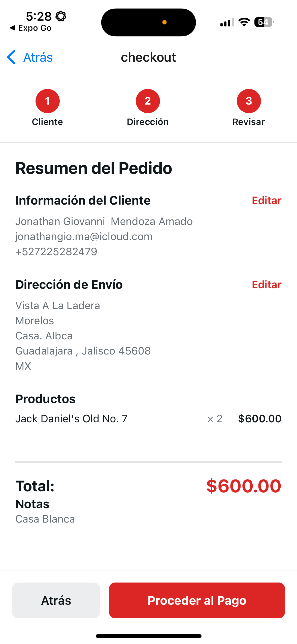Tap the Casa Blanca note text
The height and width of the screenshot is (644, 297).
[45, 519]
